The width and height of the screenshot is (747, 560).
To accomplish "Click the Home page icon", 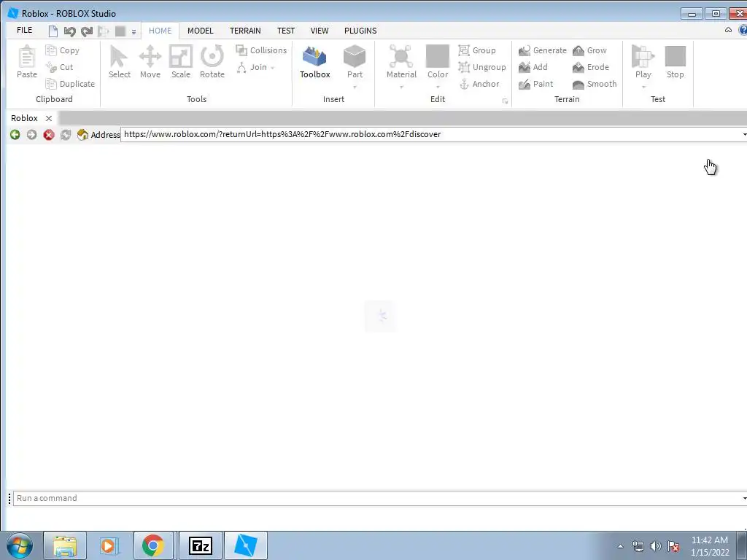I will coord(83,135).
